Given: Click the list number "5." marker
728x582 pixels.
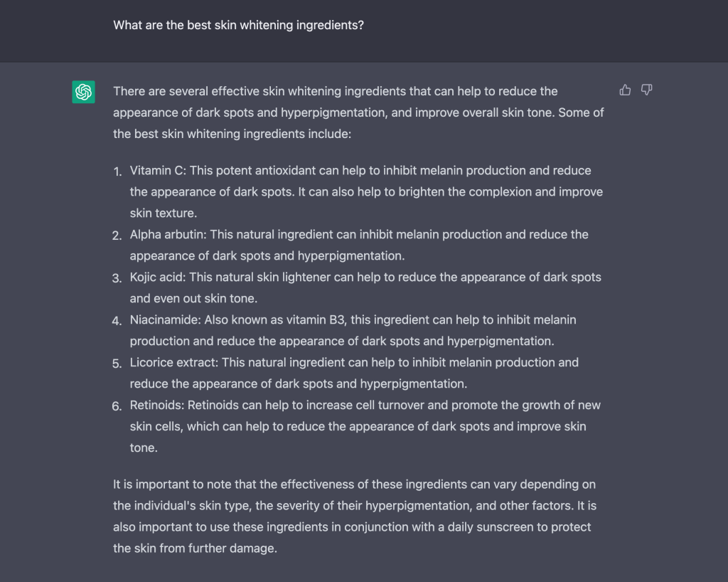Looking at the screenshot, I should [117, 364].
